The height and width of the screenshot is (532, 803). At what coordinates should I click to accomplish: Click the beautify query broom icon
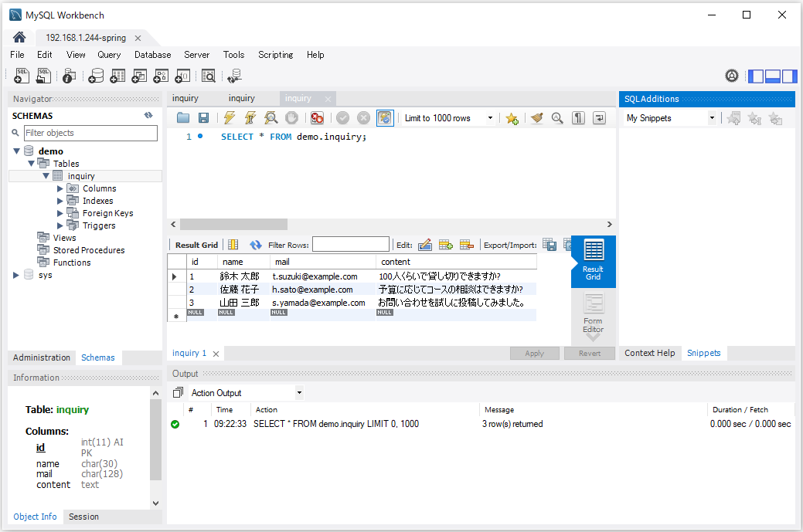(537, 118)
